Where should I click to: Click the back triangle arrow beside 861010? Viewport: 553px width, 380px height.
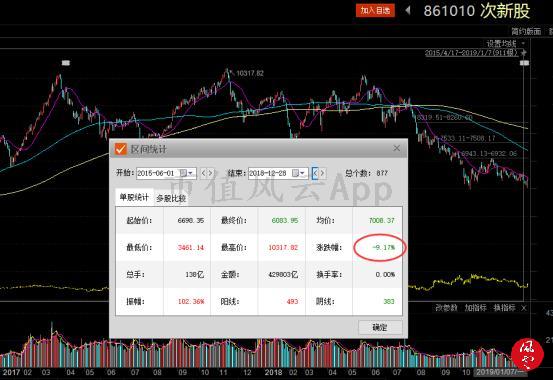click(408, 10)
